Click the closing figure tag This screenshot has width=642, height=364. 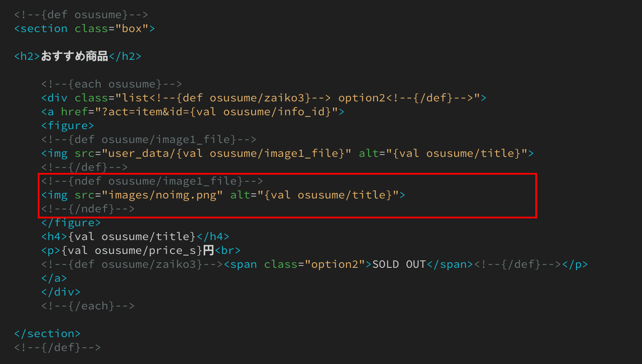coord(71,223)
